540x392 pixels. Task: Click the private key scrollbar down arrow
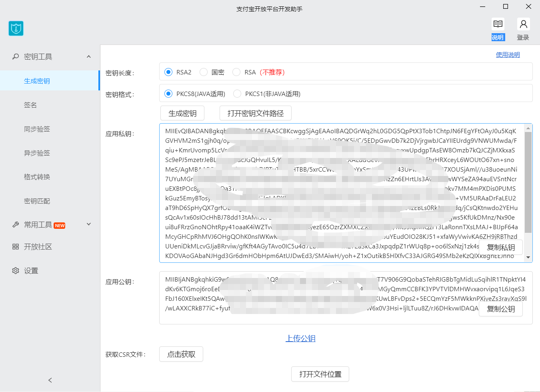pos(528,258)
